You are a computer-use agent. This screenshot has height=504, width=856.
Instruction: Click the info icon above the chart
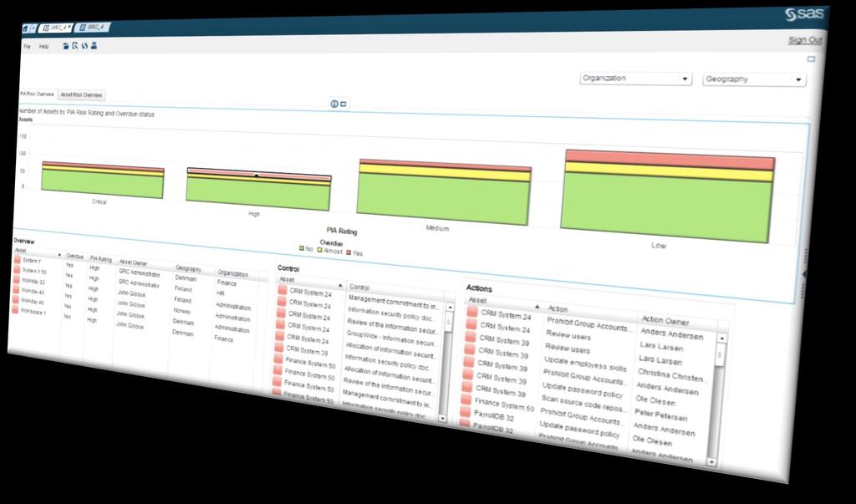click(334, 104)
